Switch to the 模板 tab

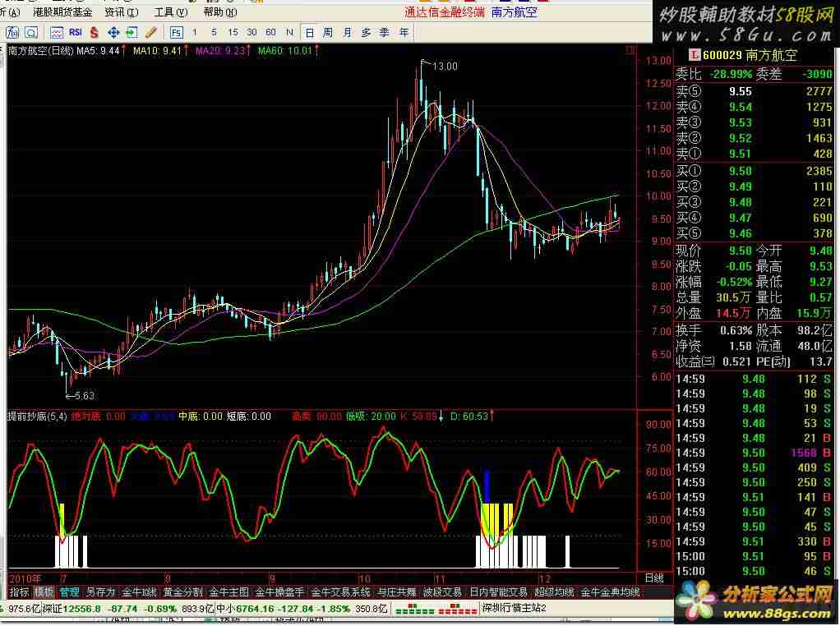[44, 592]
